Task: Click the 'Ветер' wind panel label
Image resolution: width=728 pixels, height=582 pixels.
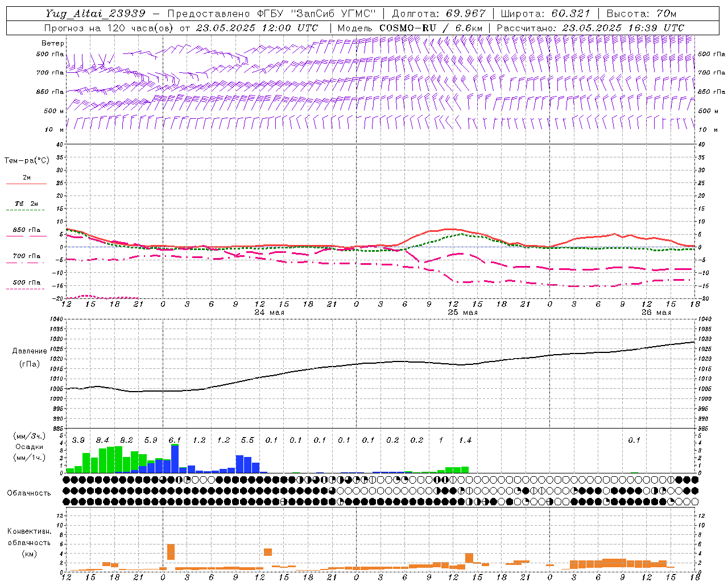Action: point(53,43)
